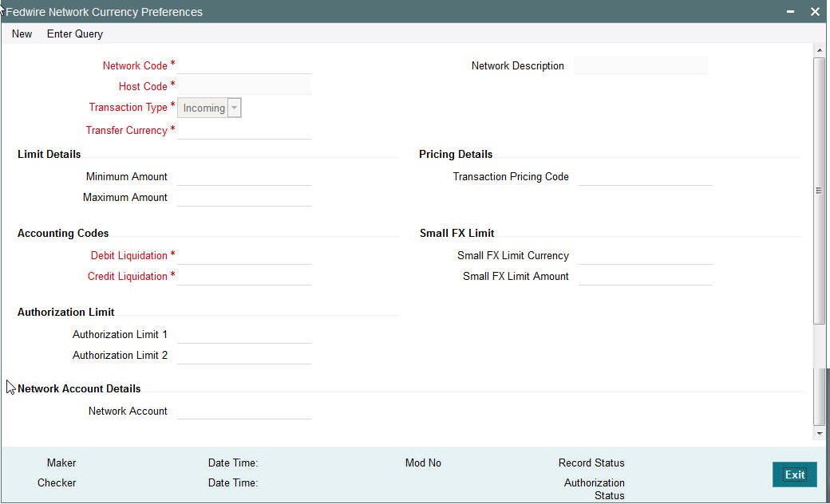
Task: Click the Accounting Codes section heading
Action: pos(63,233)
